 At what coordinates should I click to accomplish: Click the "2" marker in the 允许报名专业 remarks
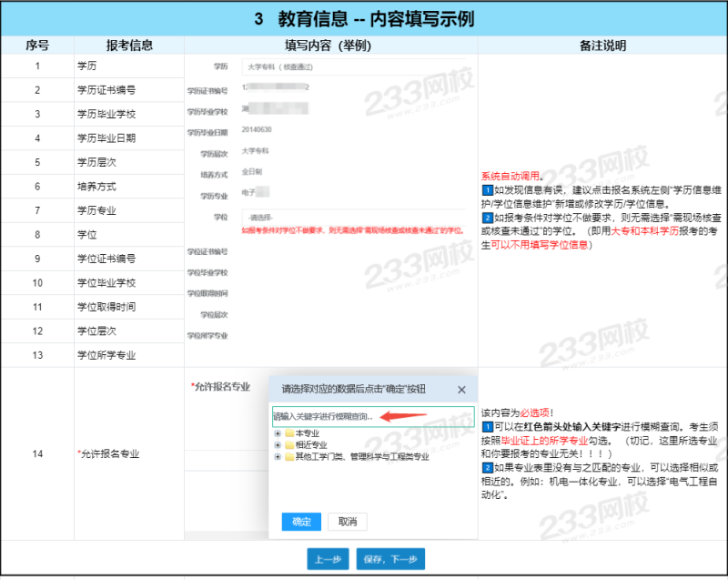[487, 467]
